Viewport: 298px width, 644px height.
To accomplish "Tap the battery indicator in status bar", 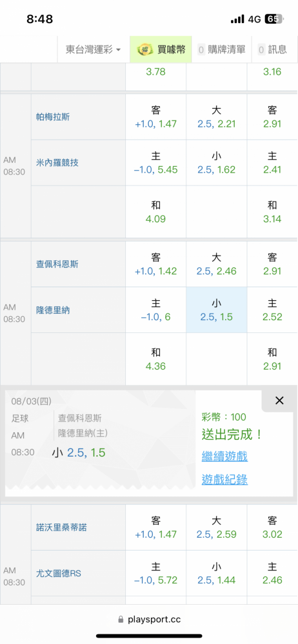I will click(273, 19).
